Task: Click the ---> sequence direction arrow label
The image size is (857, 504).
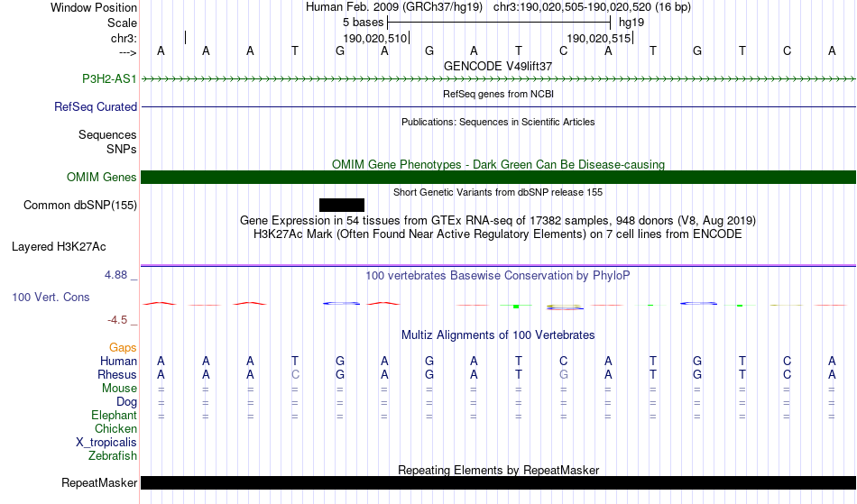Action: coord(128,52)
